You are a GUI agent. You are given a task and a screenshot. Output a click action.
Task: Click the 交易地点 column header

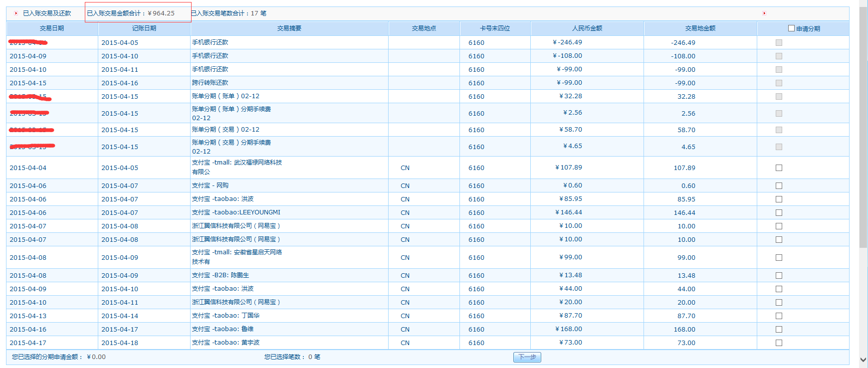424,28
